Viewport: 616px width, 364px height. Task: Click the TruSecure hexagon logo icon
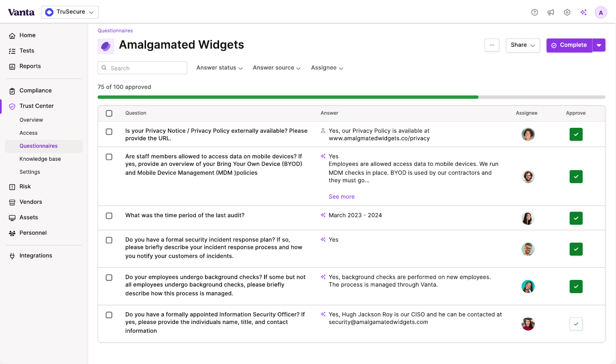(x=49, y=12)
